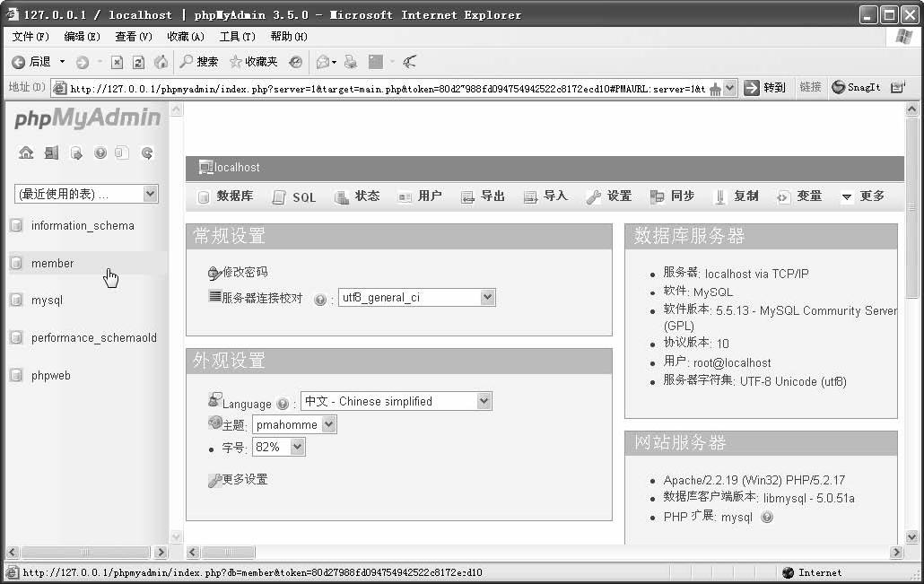Switch to the 用户 tab
This screenshot has width=924, height=584.
pyautogui.click(x=420, y=196)
